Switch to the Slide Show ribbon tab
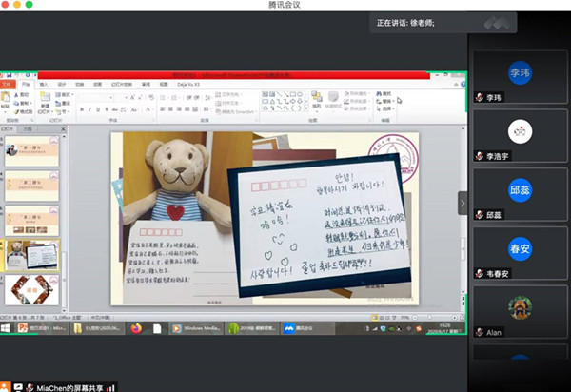The width and height of the screenshot is (571, 392). coord(121,85)
